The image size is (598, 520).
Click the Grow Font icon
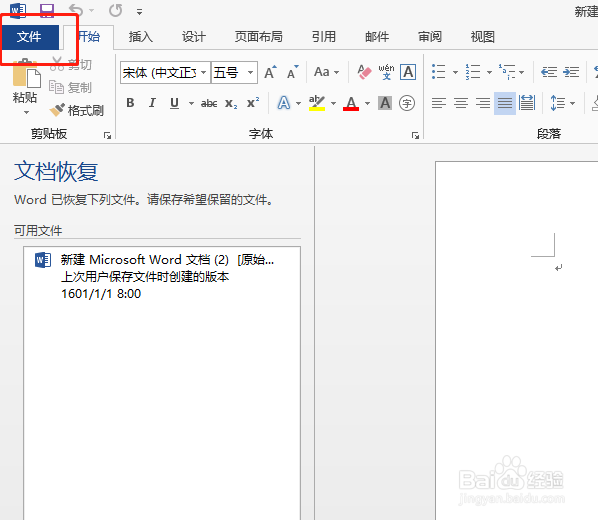click(270, 72)
